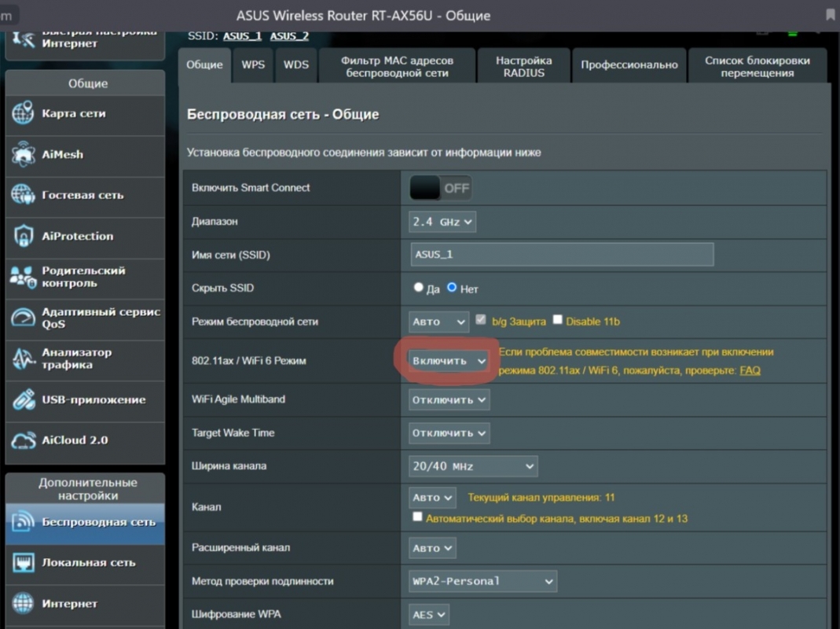Click the Анализатор трафика icon
This screenshot has width=840, height=629.
pos(23,359)
